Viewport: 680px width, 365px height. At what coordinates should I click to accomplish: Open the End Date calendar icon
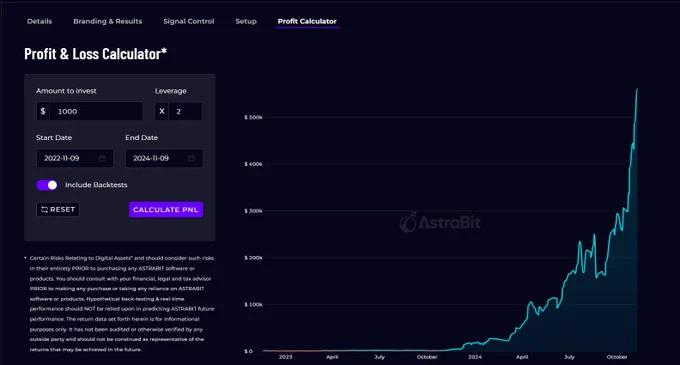point(191,158)
